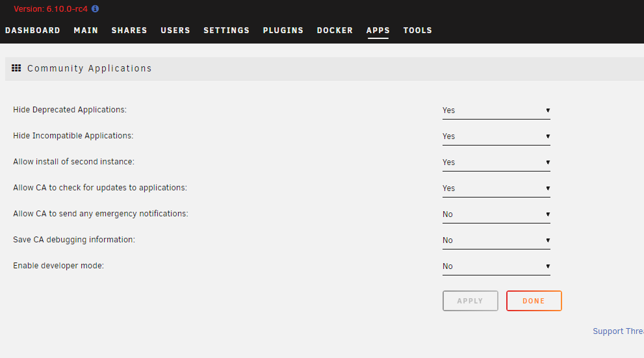The height and width of the screenshot is (358, 644).
Task: Click the Done button
Action: (534, 301)
